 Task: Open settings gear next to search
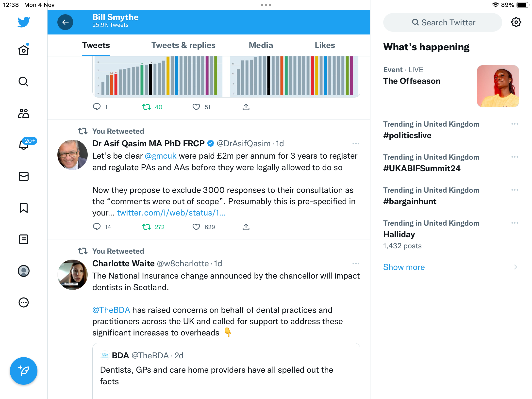[516, 22]
